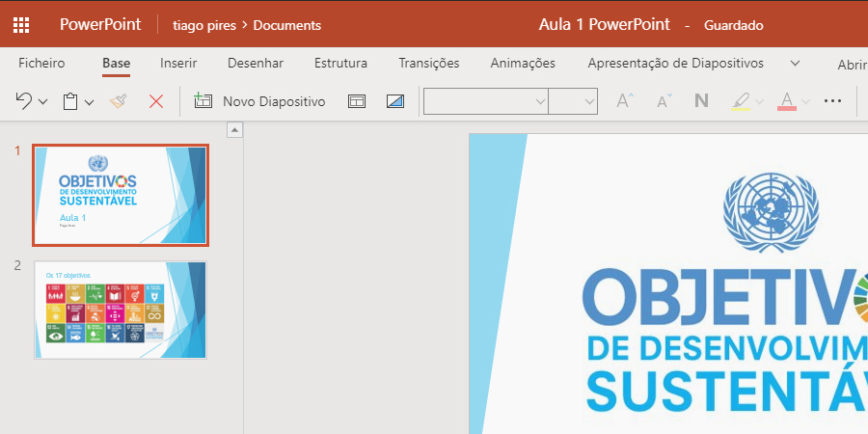Viewport: 868px width, 434px height.
Task: Click the Paste clipboard icon
Action: [x=70, y=101]
